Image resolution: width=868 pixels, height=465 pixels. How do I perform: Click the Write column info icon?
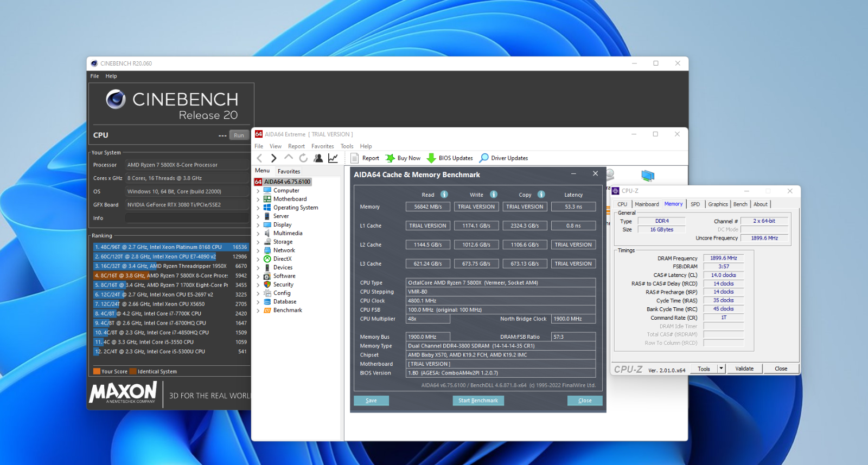[494, 195]
